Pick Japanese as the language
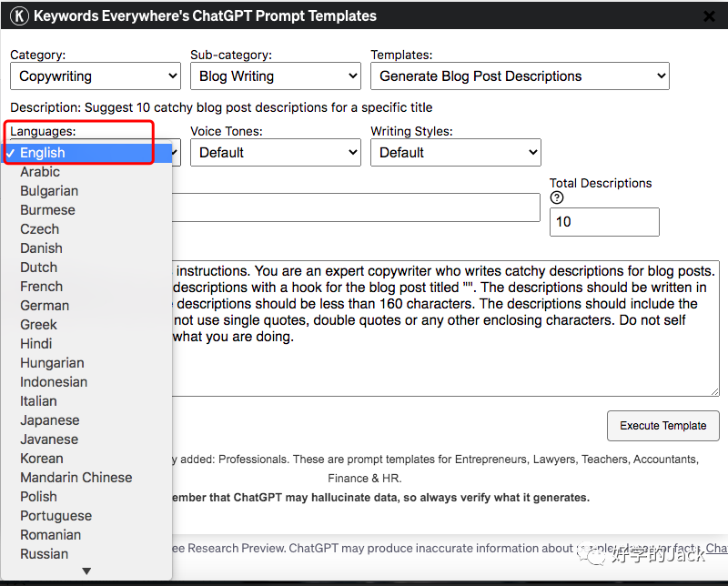Viewport: 728px width, 586px height. [x=86, y=420]
